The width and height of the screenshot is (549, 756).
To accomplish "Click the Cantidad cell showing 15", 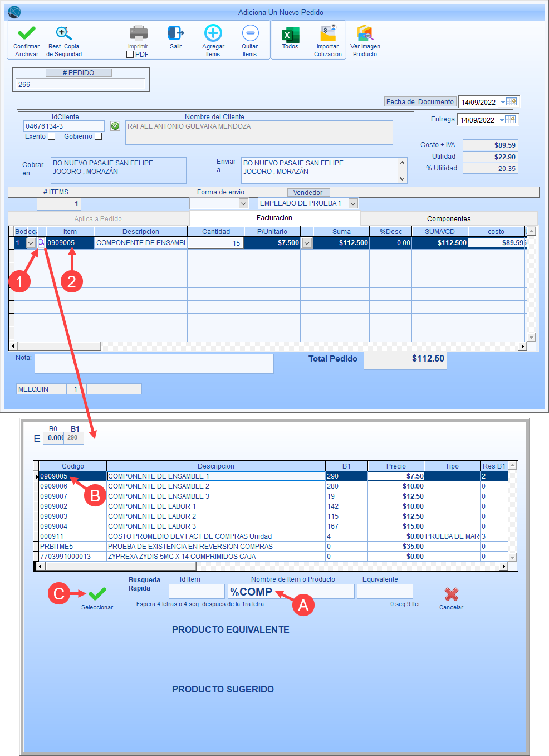I will pyautogui.click(x=215, y=243).
